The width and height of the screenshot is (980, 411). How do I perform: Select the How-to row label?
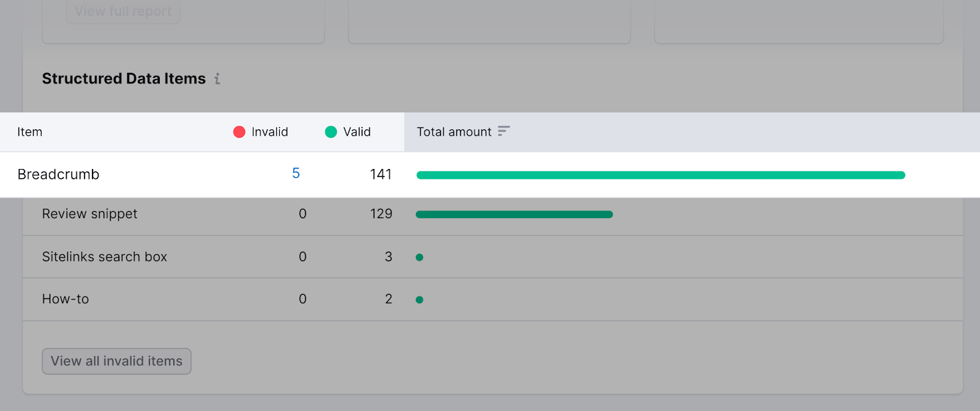pyautogui.click(x=66, y=299)
